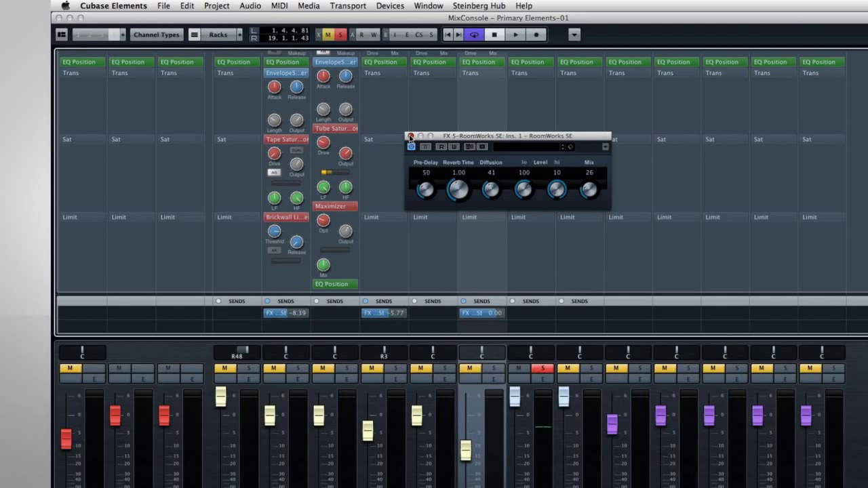Unmute the channel panned R3

point(372,368)
